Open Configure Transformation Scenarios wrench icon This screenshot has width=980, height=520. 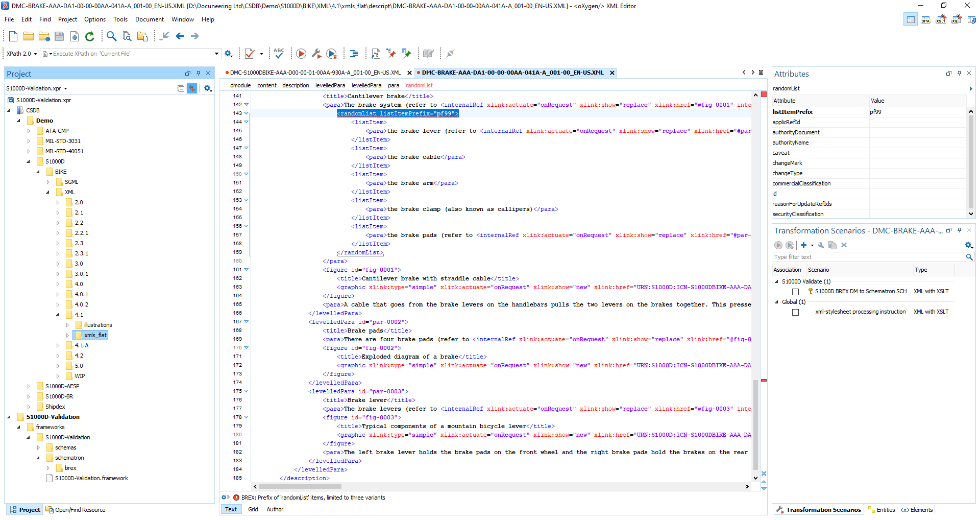click(316, 54)
